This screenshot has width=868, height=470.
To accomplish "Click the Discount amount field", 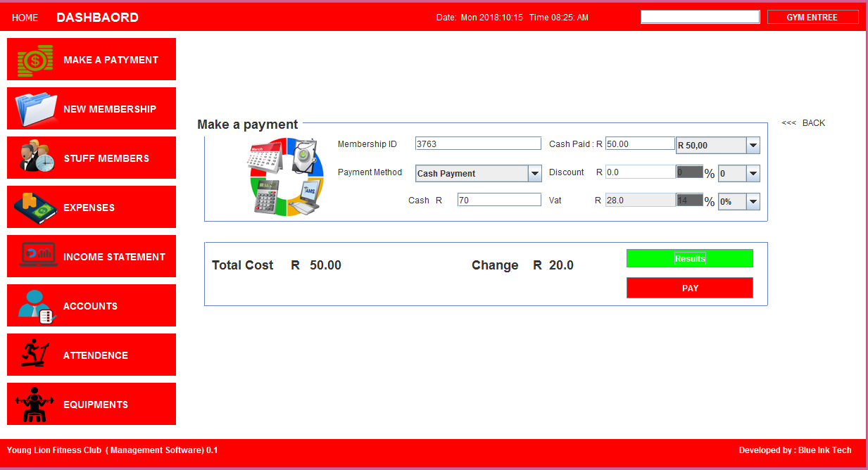I will pos(640,172).
